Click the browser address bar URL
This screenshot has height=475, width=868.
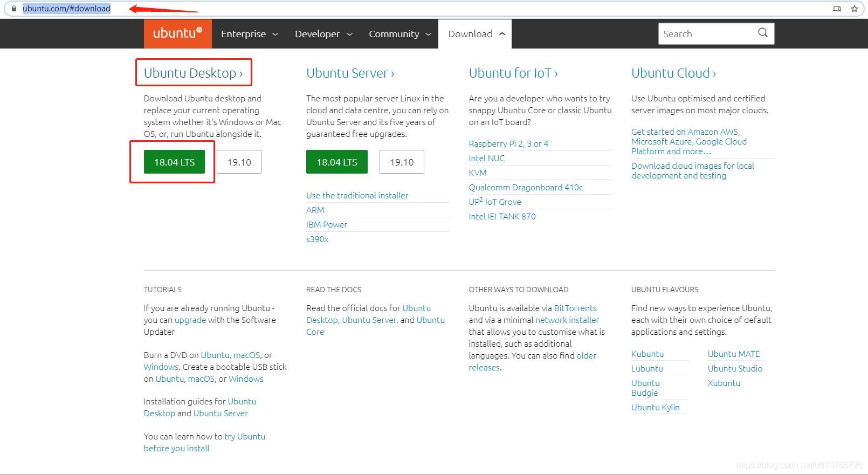coord(66,9)
